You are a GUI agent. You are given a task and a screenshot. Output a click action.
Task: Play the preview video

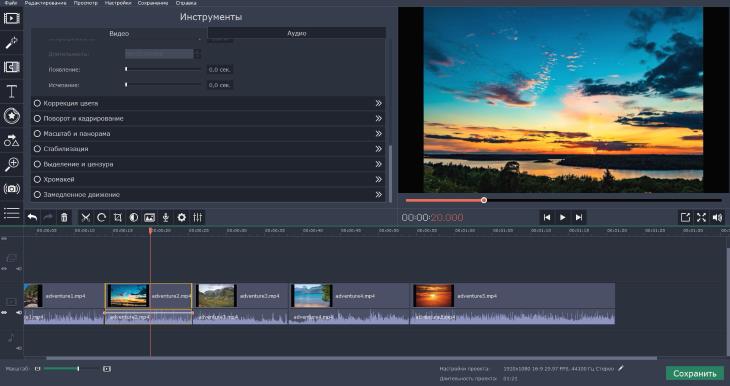[562, 217]
